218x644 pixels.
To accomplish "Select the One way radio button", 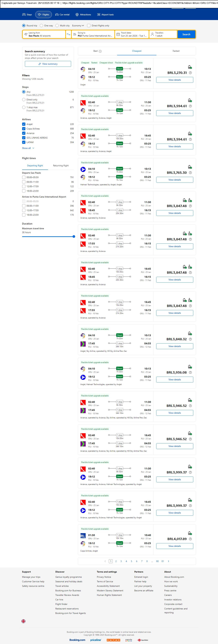I will 42,26.
